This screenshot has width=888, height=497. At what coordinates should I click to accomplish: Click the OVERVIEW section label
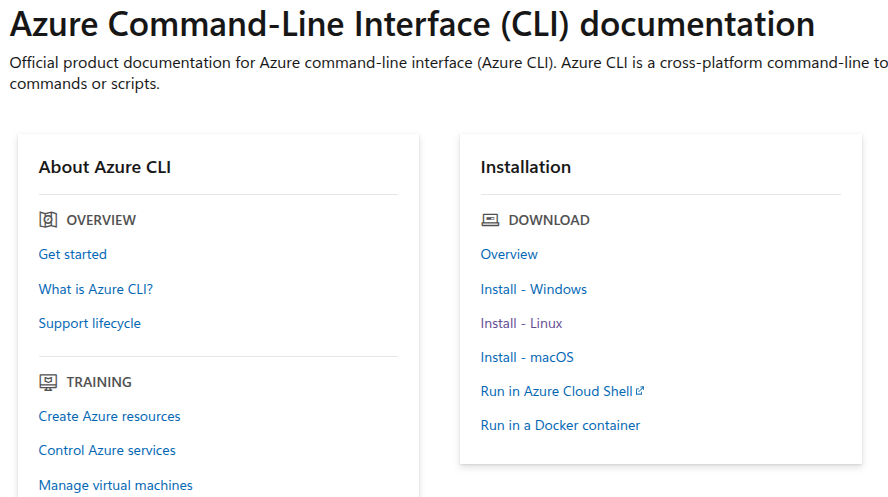coord(101,220)
